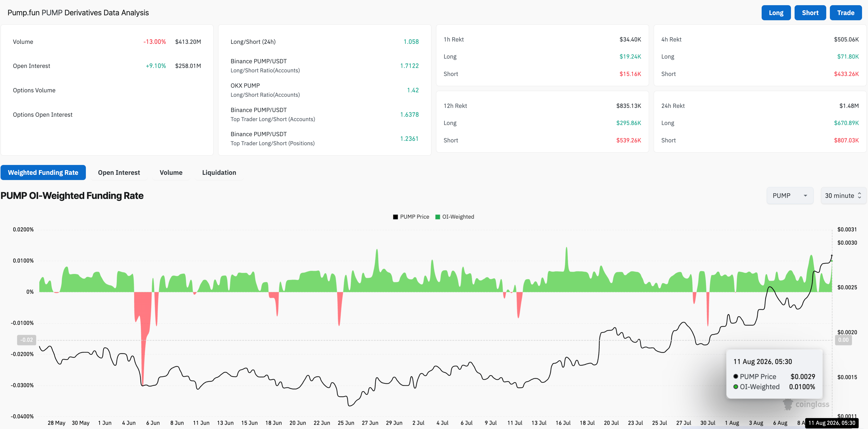Click the 24h Short liquidation $807.03K

click(846, 140)
